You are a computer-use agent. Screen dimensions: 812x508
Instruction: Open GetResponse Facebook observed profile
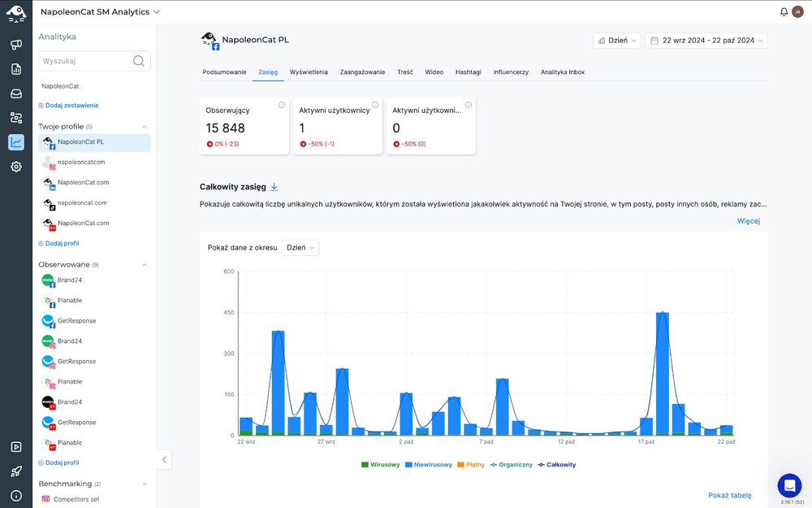[x=94, y=320]
